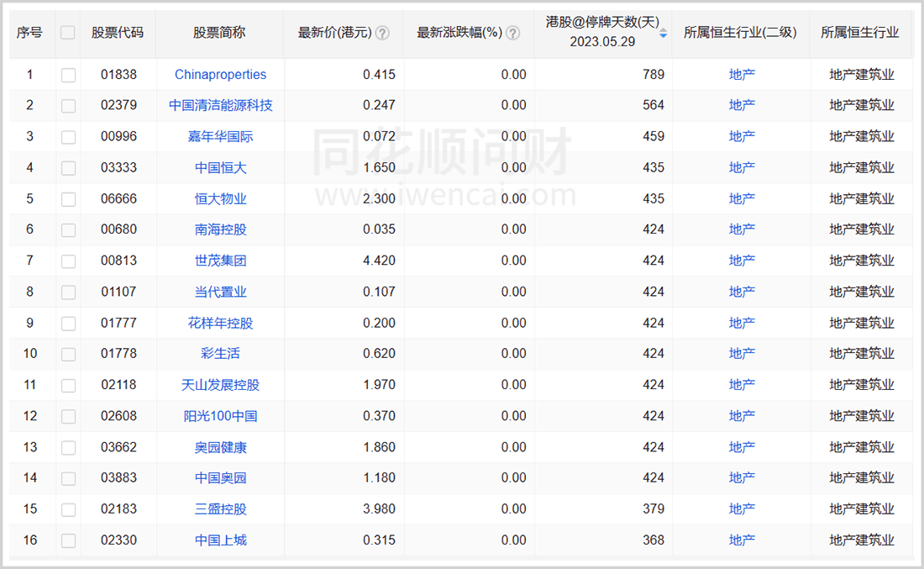Image resolution: width=924 pixels, height=569 pixels.
Task: Click the 股票简称 column header
Action: pos(219,33)
